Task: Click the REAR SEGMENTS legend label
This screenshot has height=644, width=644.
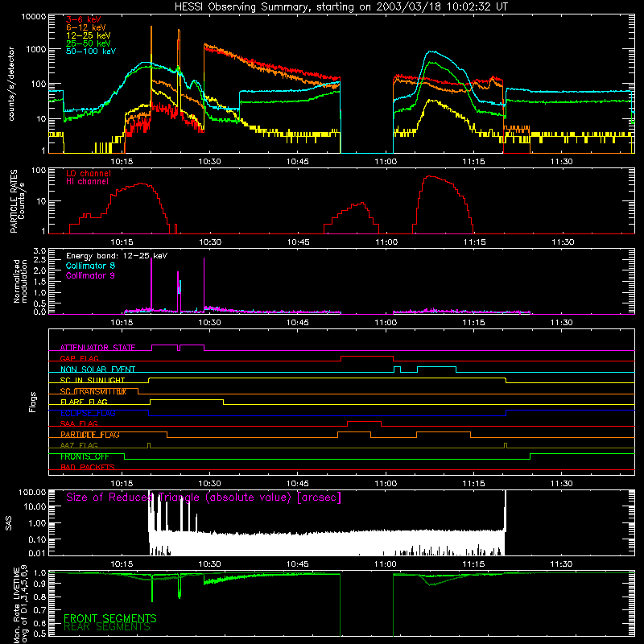Action: [x=107, y=627]
